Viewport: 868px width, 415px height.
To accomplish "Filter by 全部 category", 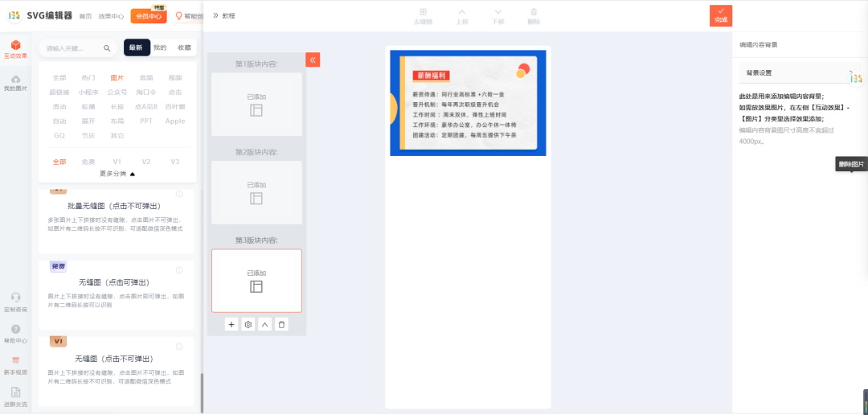I will click(x=59, y=77).
